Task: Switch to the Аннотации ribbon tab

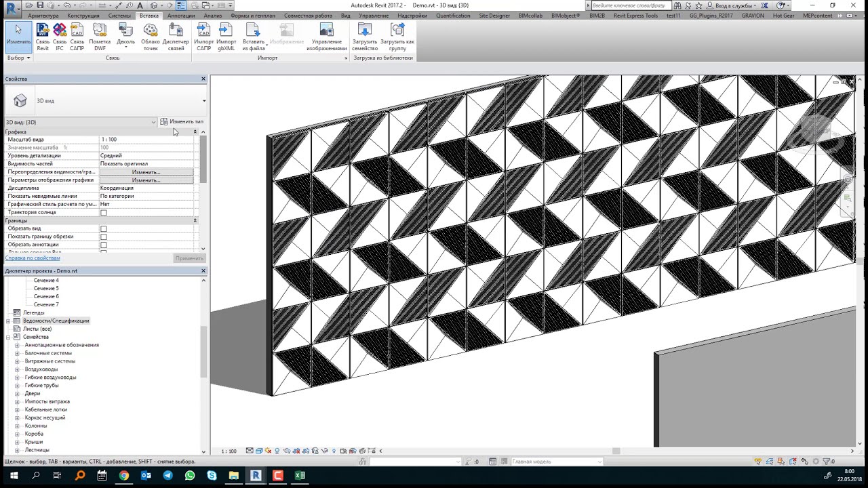Action: [181, 16]
